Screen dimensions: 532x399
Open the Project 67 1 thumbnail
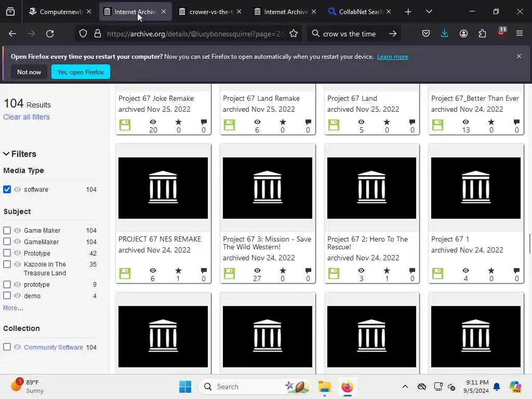tap(476, 188)
